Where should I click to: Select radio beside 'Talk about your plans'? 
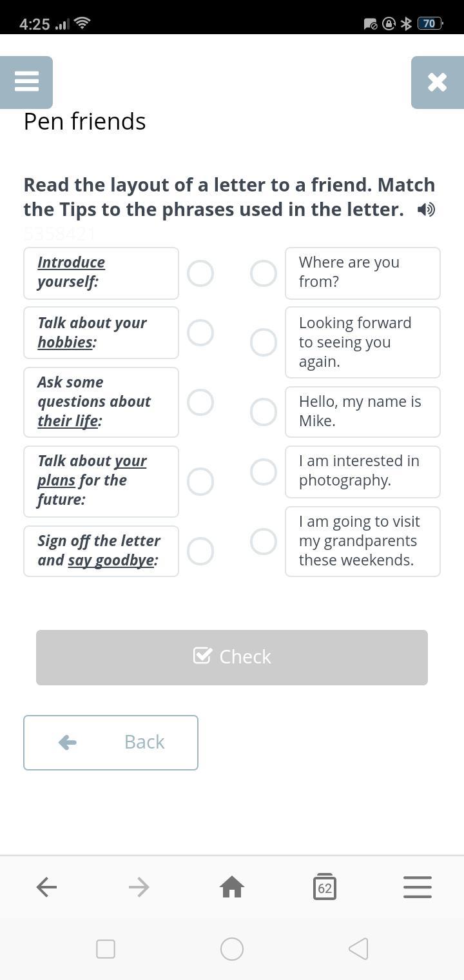(200, 482)
